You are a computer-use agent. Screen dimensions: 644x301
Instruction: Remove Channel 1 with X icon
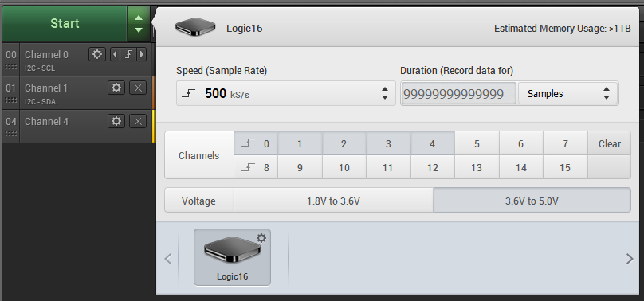point(138,88)
